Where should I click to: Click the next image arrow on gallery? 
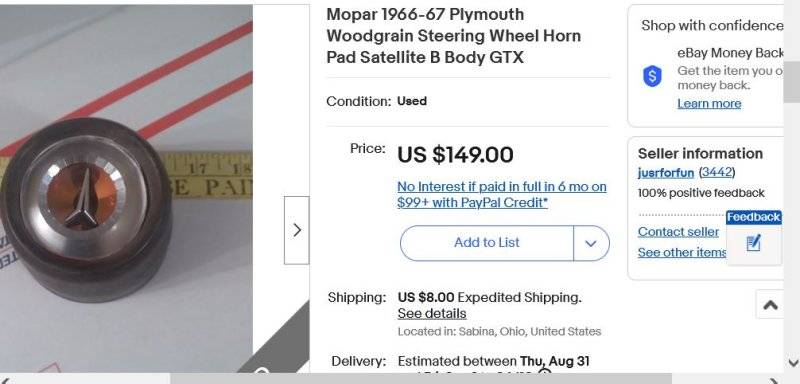pos(296,230)
